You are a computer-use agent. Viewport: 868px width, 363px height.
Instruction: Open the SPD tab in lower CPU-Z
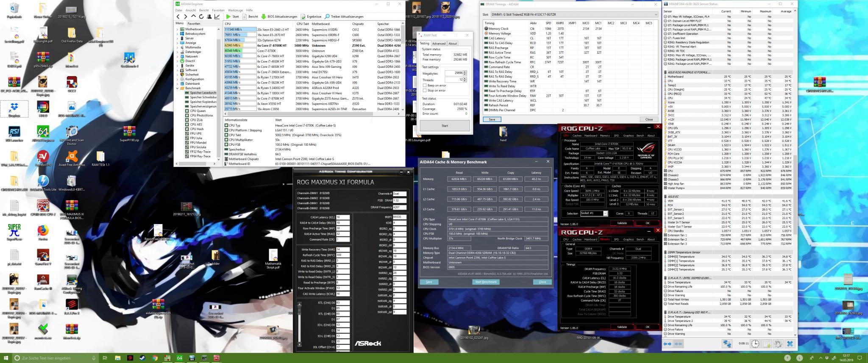click(616, 239)
